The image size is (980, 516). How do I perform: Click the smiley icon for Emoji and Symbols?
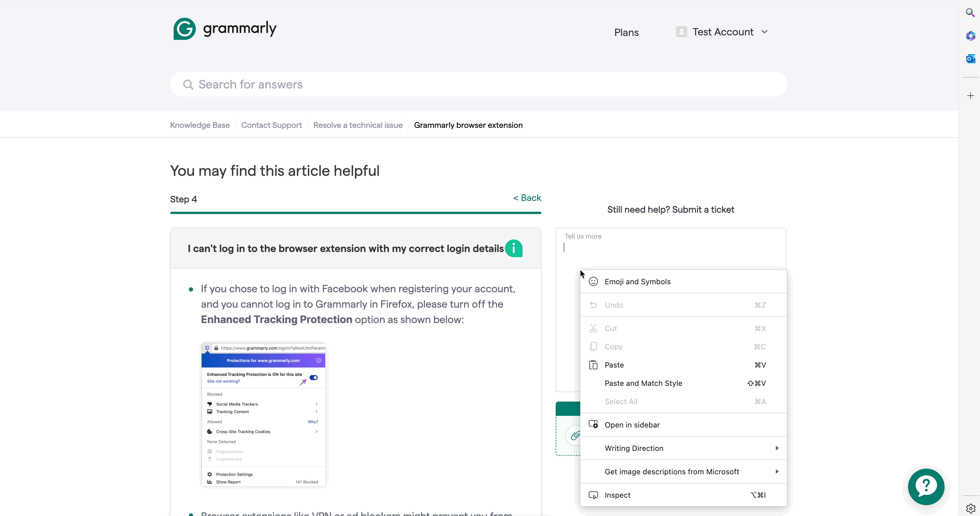pyautogui.click(x=593, y=282)
